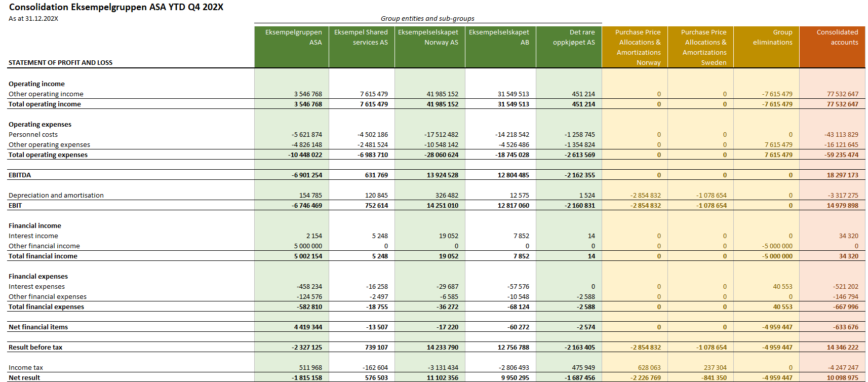Select the 'Other operating income' row label

pyautogui.click(x=46, y=94)
